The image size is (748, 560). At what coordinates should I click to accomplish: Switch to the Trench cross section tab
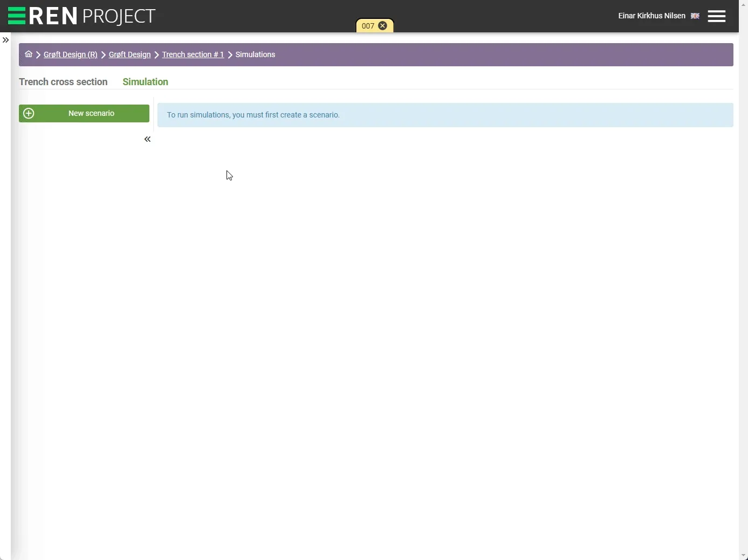click(x=63, y=82)
